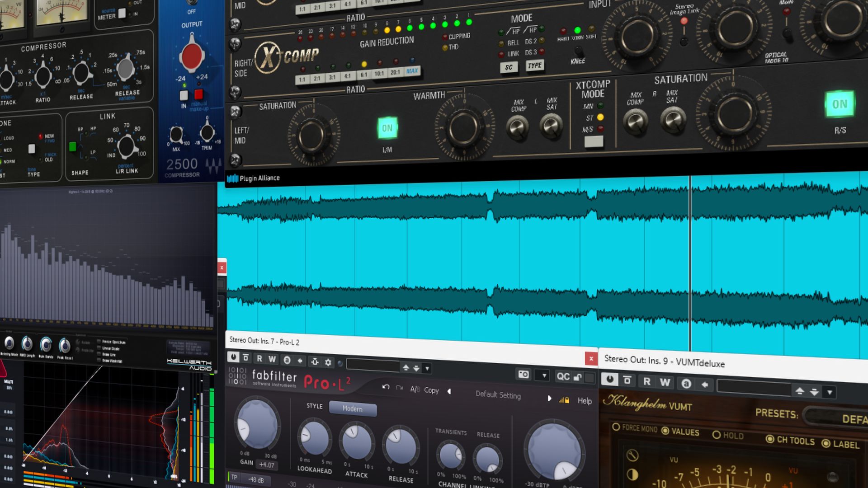Load previous program arrow in Pro-L 2 toolbar
The image size is (868, 488).
406,367
